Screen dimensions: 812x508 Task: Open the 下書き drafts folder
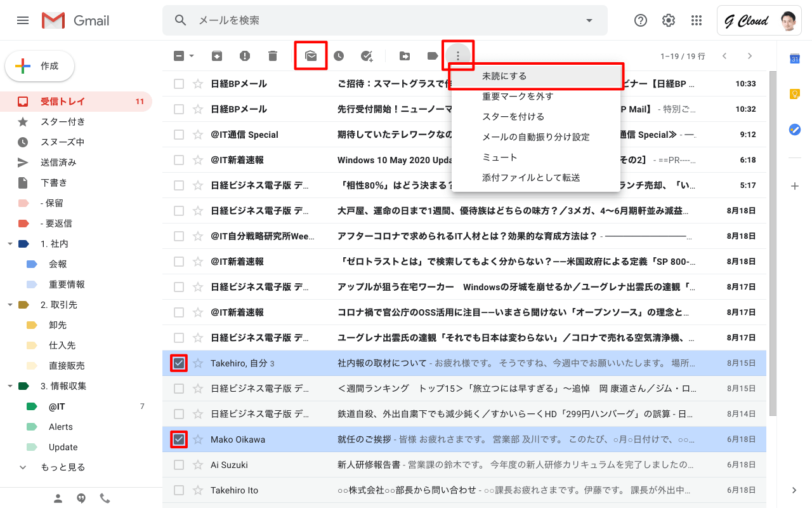tap(76, 183)
